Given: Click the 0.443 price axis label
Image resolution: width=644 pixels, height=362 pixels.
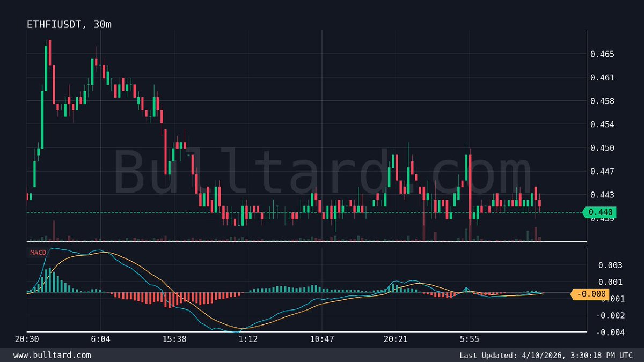Looking at the screenshot, I should point(602,195).
